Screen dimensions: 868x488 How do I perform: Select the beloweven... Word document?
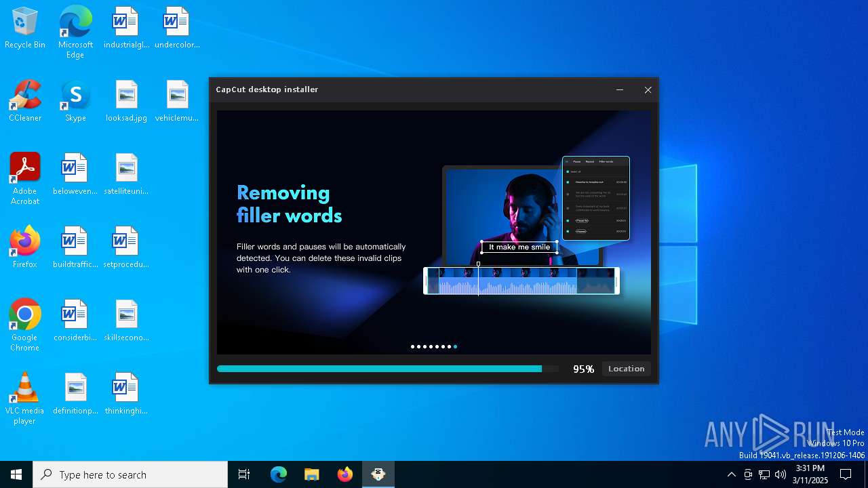tap(75, 175)
